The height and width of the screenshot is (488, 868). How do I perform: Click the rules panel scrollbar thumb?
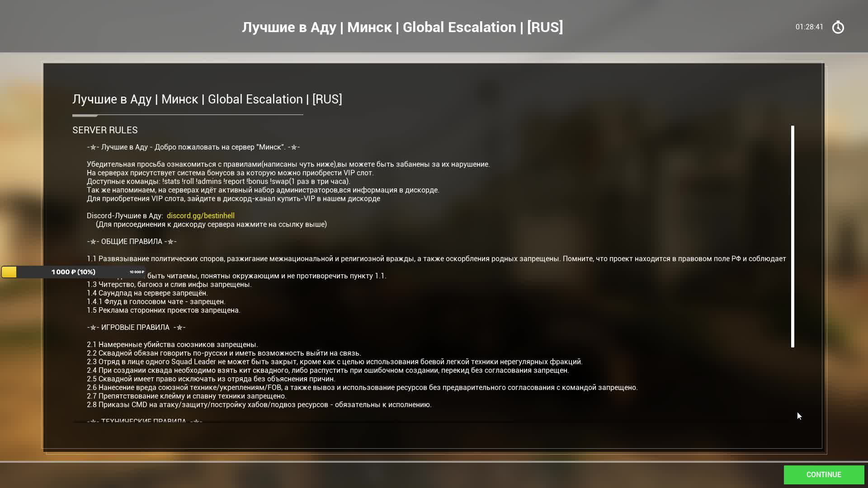(793, 236)
